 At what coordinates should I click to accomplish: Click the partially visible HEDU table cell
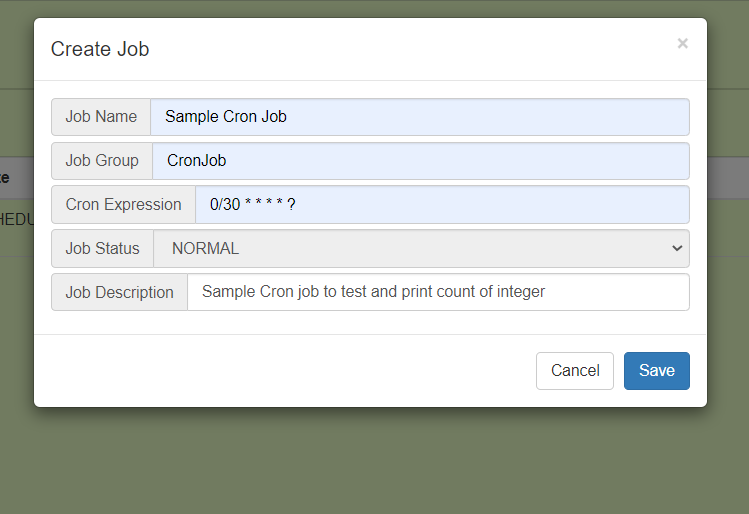(16, 219)
